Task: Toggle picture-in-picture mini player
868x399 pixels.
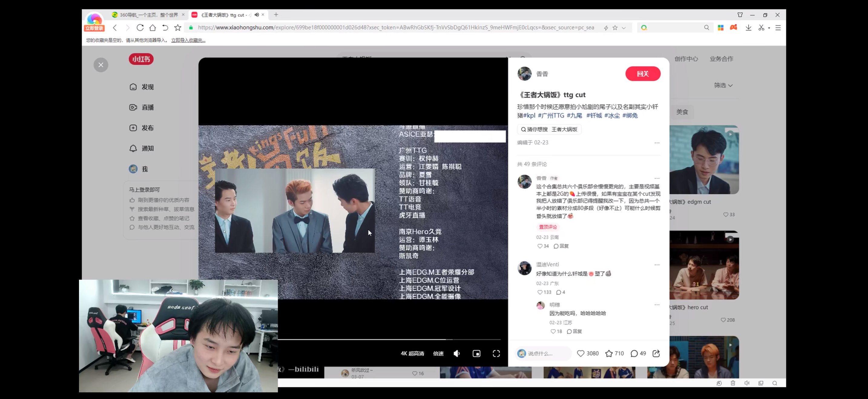Action: [476, 354]
